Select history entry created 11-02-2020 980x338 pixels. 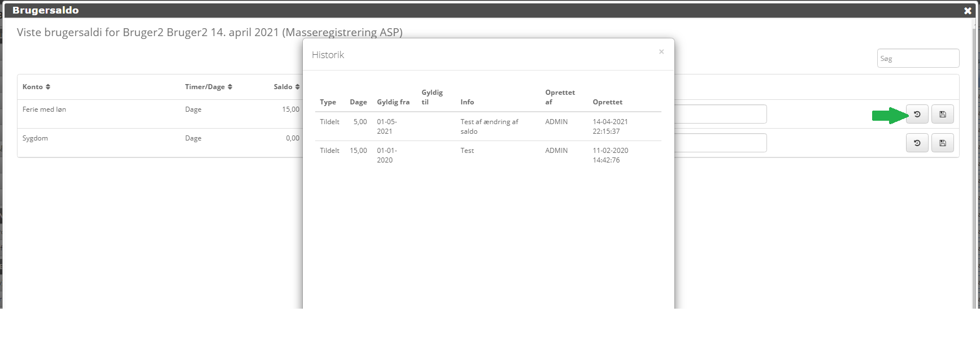coord(610,155)
